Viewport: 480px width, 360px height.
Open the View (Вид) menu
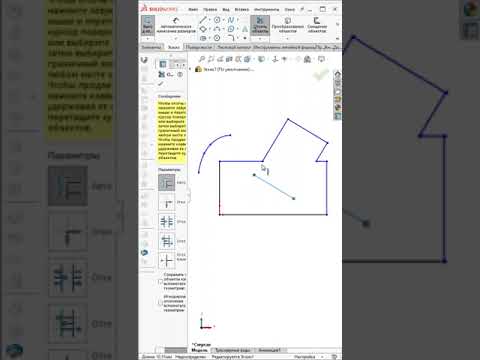(x=226, y=9)
